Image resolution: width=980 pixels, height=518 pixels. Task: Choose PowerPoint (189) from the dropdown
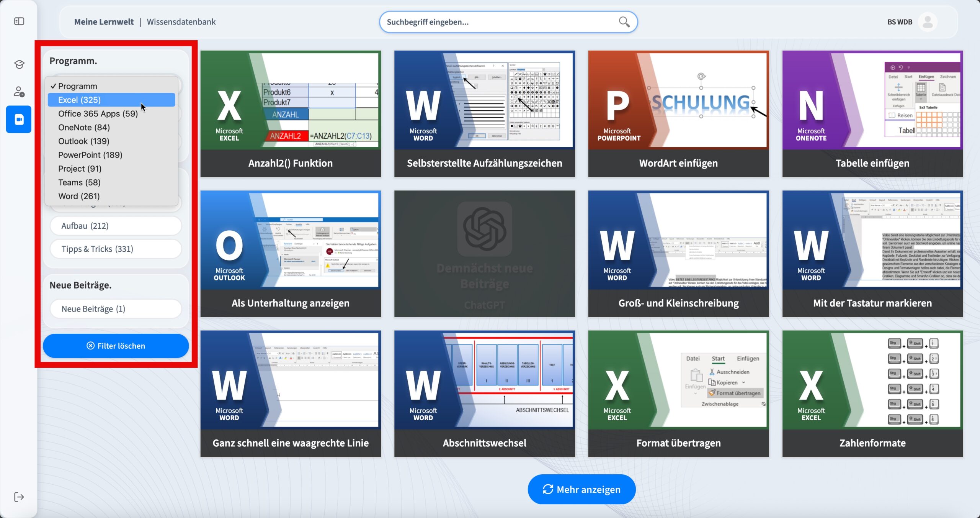coord(111,155)
